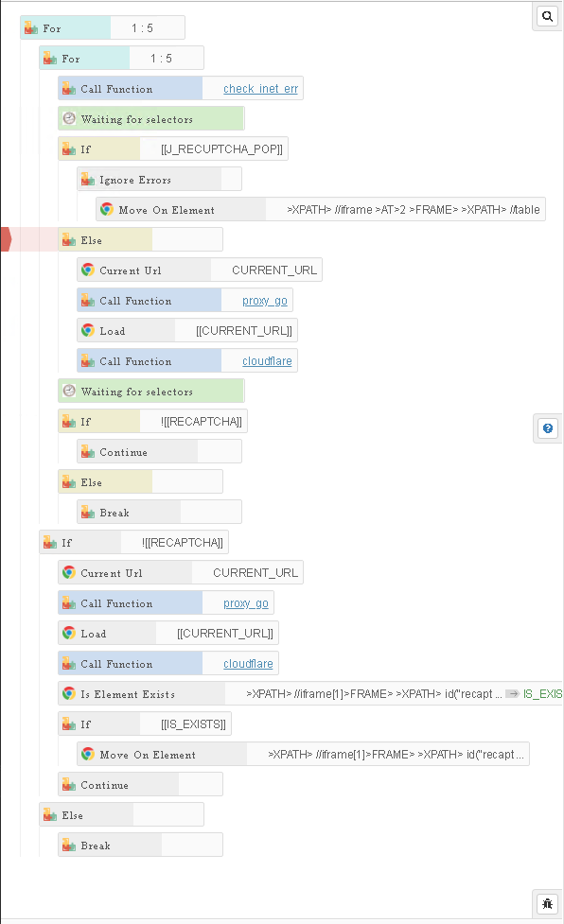Open help via the question mark icon

tap(547, 428)
